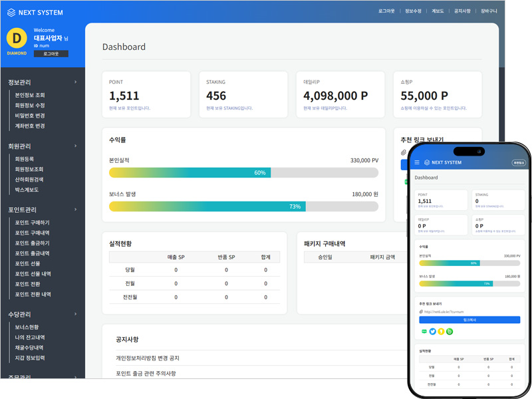This screenshot has height=399, width=532.
Task: Open the 개인정보처리방침 변경 공지 notice
Action: [148, 358]
